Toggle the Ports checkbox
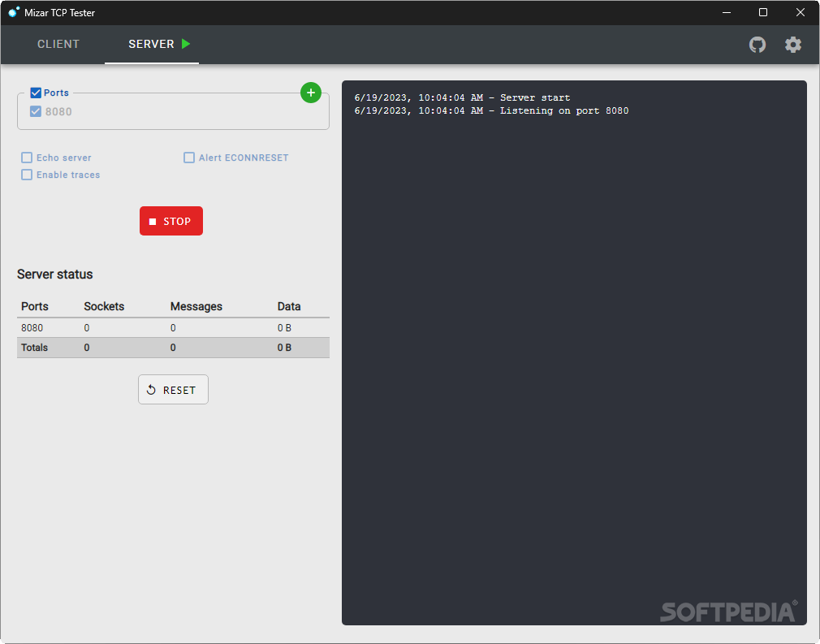This screenshot has height=644, width=820. tap(36, 93)
